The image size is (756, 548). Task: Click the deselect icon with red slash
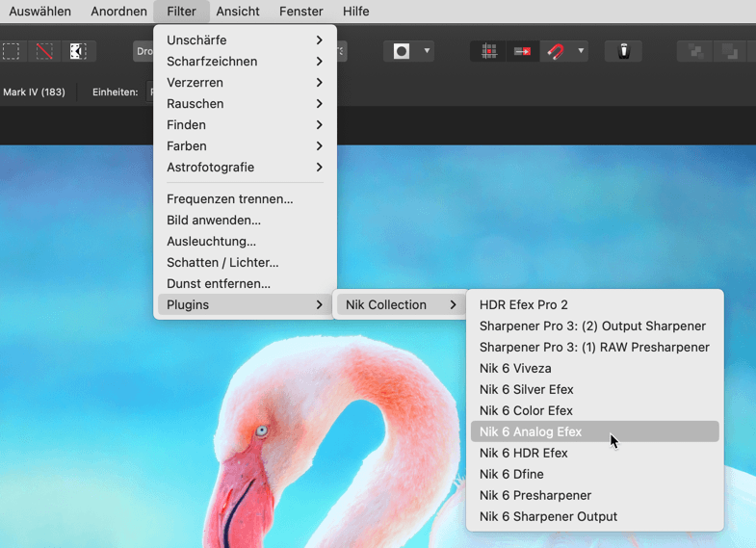(44, 51)
